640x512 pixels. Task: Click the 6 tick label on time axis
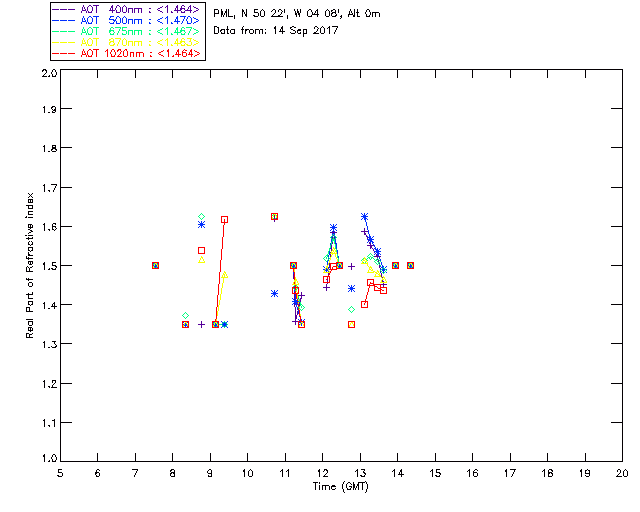pos(98,473)
